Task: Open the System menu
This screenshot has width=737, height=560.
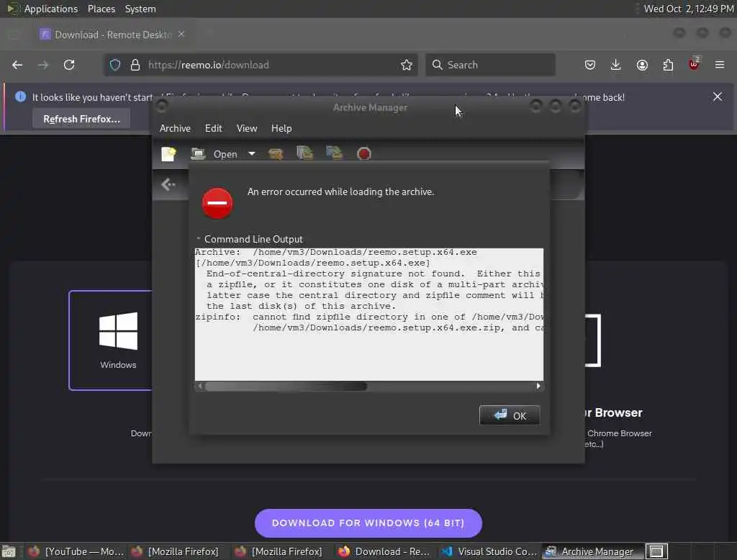Action: 140,9
